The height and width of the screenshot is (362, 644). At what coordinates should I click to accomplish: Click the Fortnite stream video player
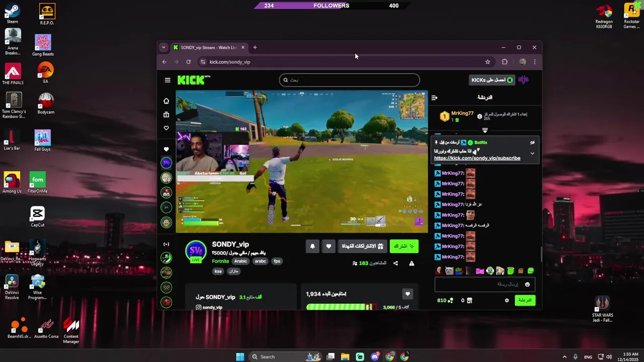pyautogui.click(x=302, y=161)
